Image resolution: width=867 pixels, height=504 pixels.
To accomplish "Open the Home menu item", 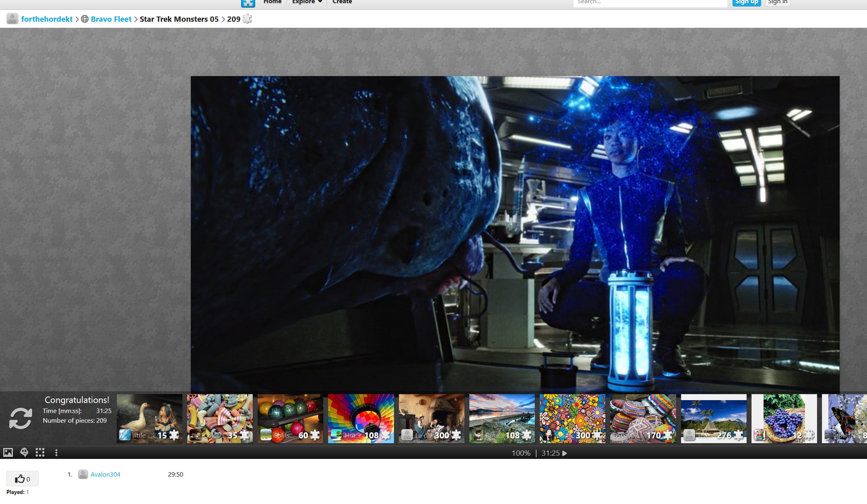I will [x=272, y=2].
